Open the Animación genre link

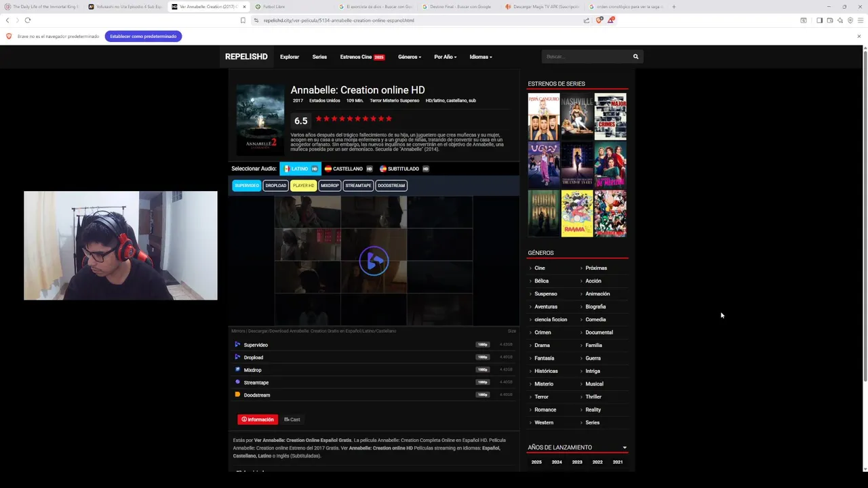[597, 293]
